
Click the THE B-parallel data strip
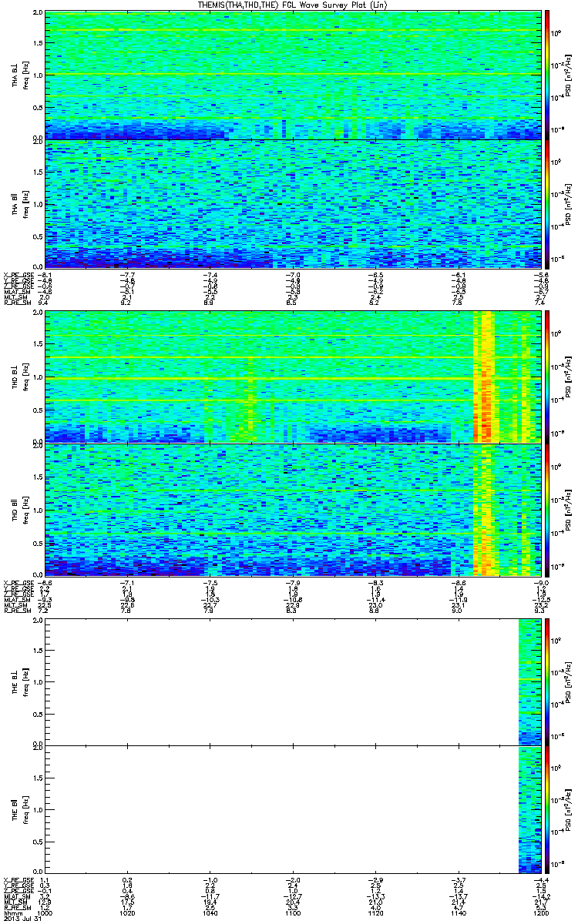tap(529, 808)
